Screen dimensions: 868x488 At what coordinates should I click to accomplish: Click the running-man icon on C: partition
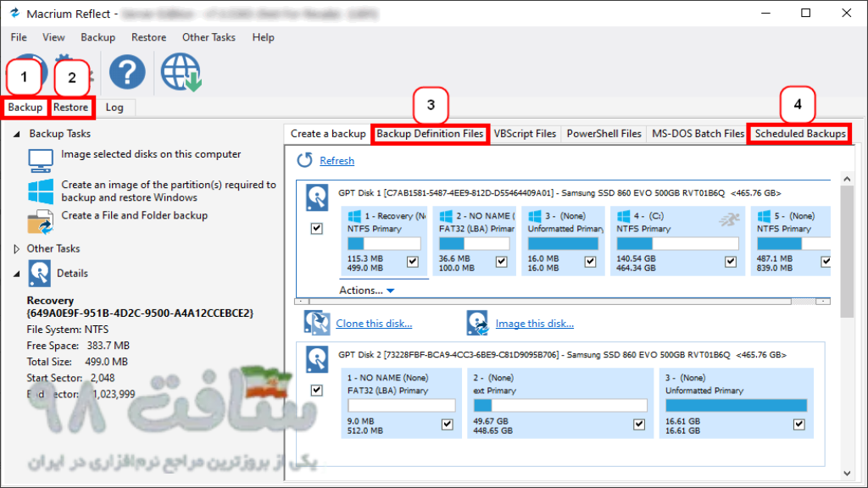(x=729, y=219)
